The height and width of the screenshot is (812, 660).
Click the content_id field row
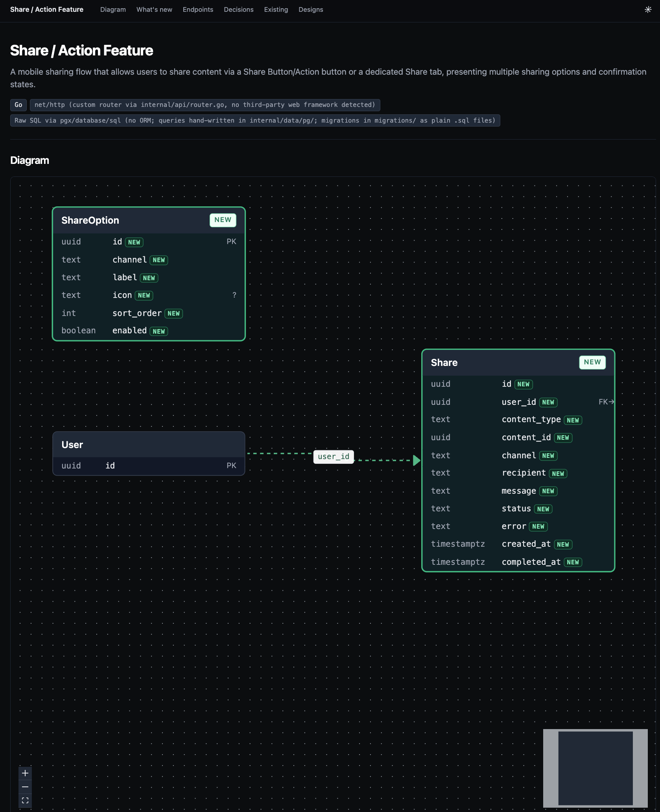518,437
